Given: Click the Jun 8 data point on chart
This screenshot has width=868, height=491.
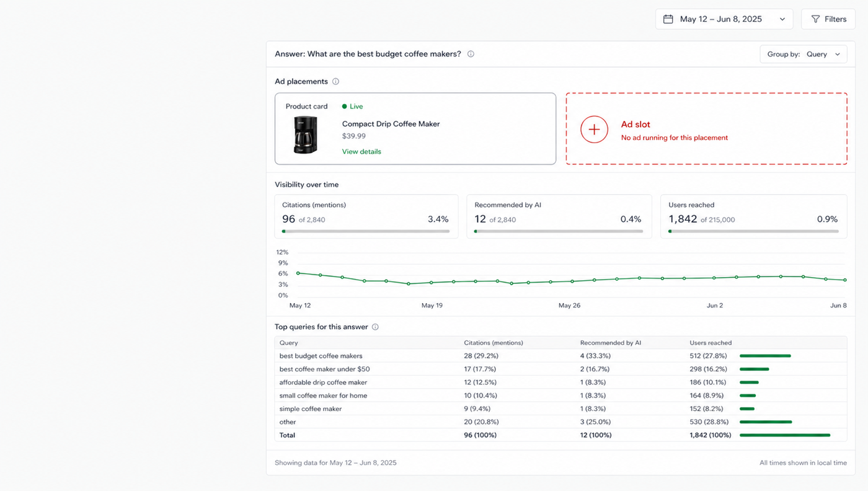Looking at the screenshot, I should click(x=845, y=280).
